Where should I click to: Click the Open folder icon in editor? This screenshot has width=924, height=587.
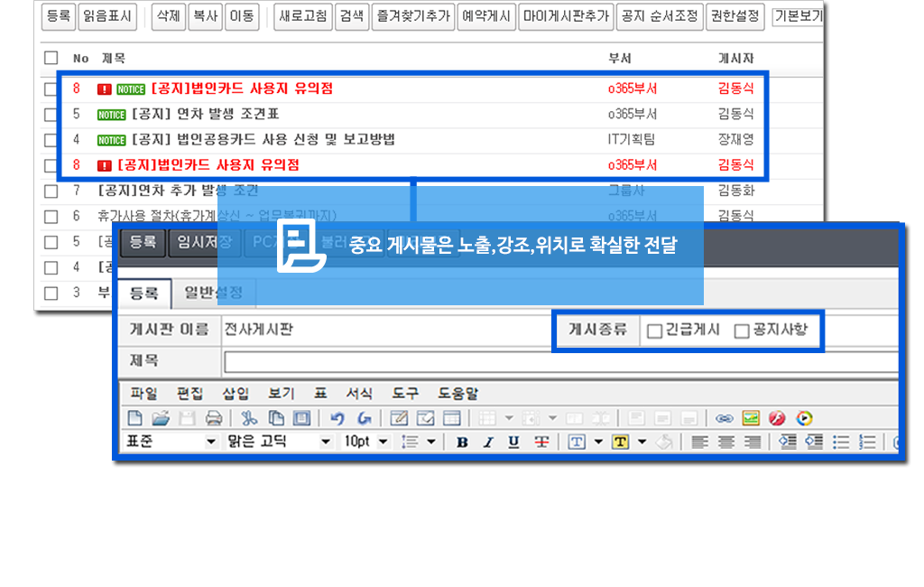(x=161, y=418)
